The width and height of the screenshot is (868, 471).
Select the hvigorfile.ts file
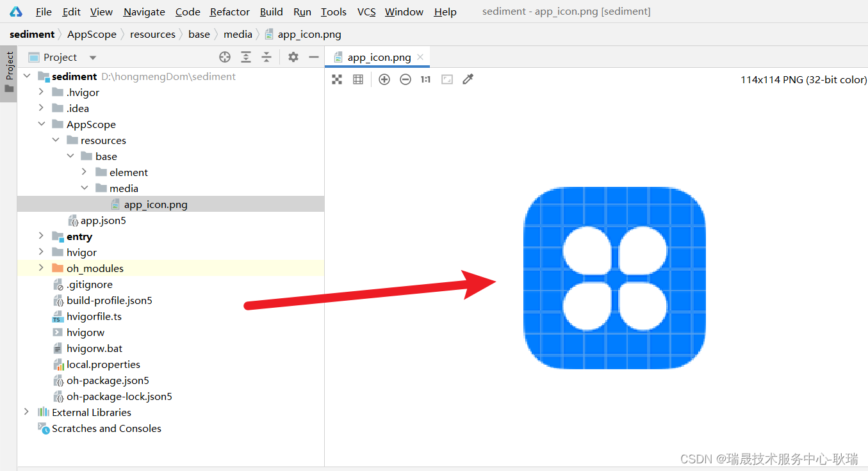[x=94, y=317]
